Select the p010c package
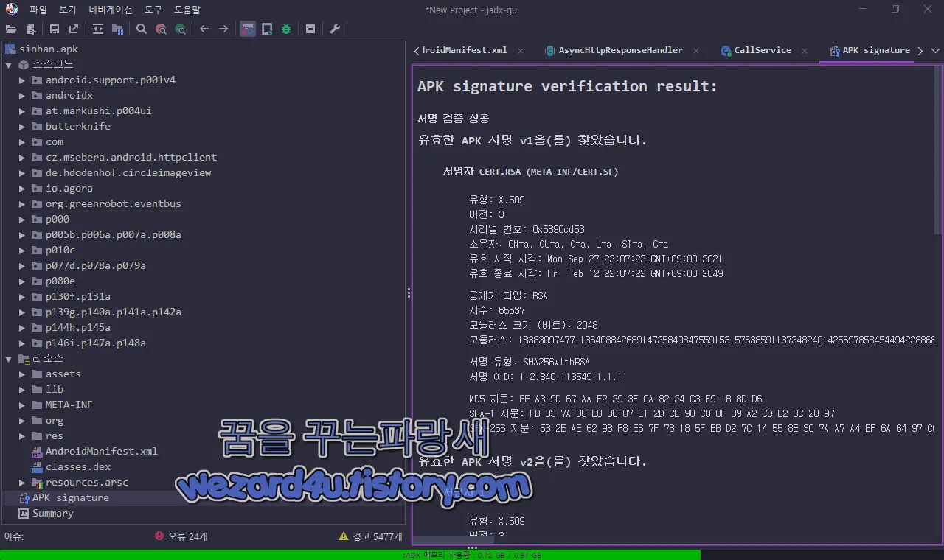Screen dimensions: 944x560 [x=60, y=250]
